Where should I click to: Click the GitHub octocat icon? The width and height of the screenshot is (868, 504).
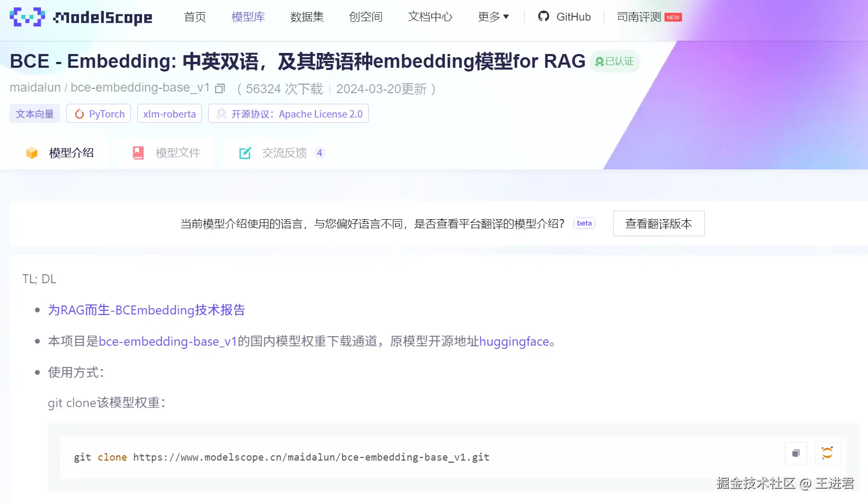click(x=544, y=16)
